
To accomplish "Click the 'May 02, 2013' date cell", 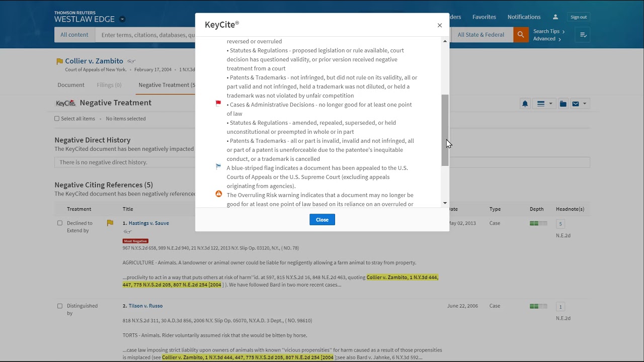I will pos(461,223).
